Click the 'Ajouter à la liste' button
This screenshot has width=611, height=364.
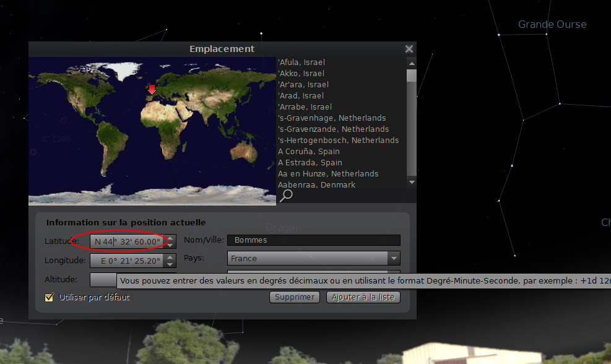pos(363,297)
